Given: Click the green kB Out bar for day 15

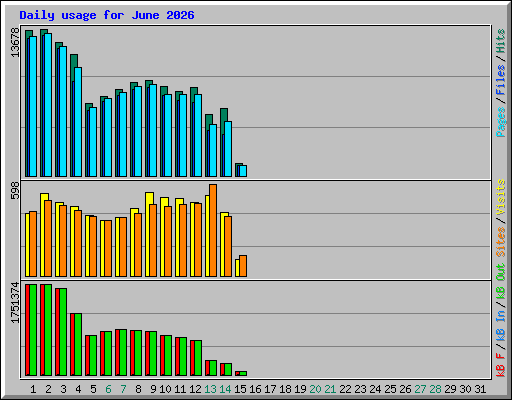Looking at the screenshot, I should click(x=243, y=373).
